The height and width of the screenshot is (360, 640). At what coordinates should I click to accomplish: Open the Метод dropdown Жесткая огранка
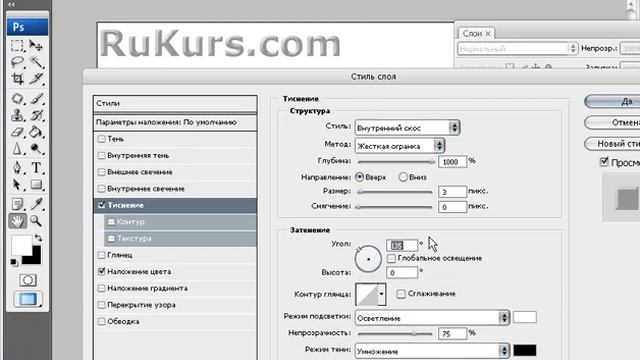[x=400, y=146]
